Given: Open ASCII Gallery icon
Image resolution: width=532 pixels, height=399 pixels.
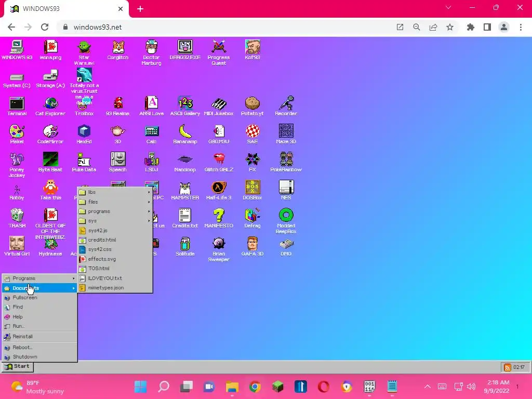Looking at the screenshot, I should (x=185, y=107).
